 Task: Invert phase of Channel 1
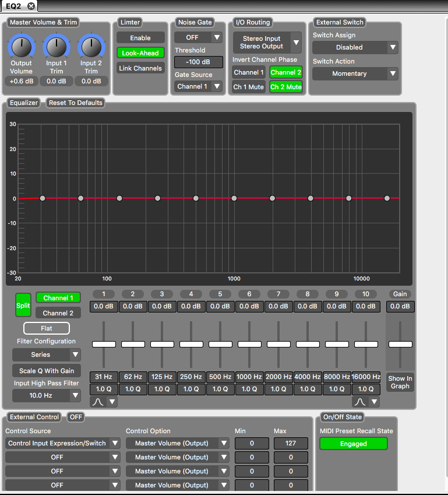coord(249,72)
